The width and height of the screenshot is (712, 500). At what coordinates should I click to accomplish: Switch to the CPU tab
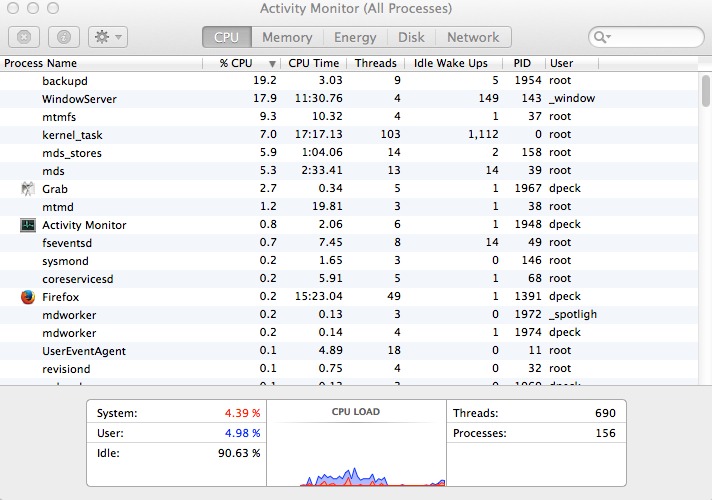(x=226, y=37)
